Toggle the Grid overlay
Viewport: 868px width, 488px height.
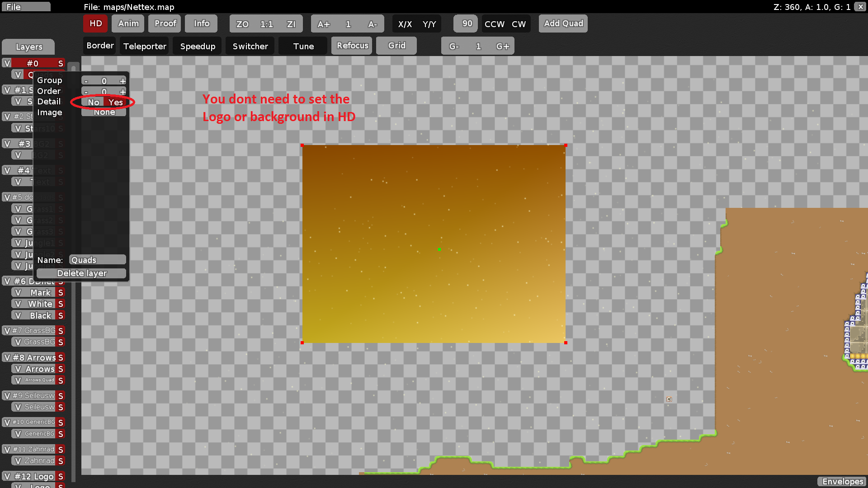tap(396, 45)
